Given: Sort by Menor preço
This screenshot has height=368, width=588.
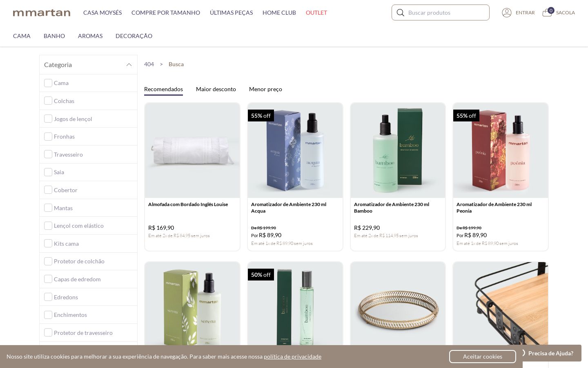Looking at the screenshot, I should 265,89.
